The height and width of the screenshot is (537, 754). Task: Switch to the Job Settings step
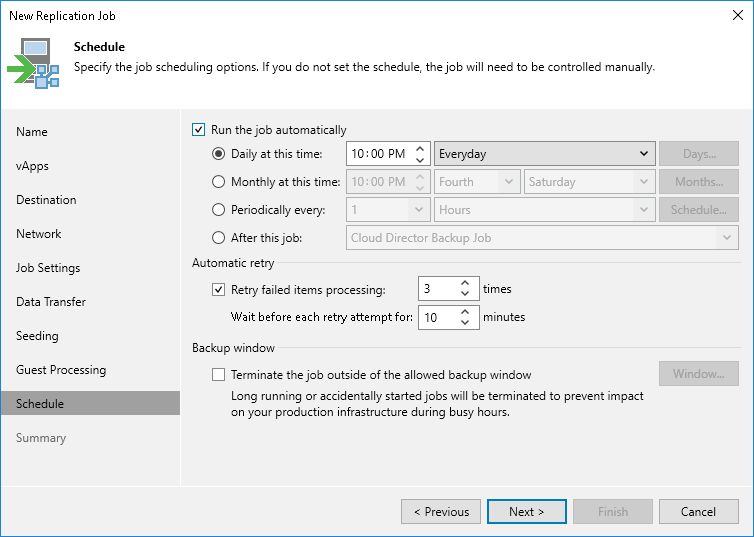48,268
